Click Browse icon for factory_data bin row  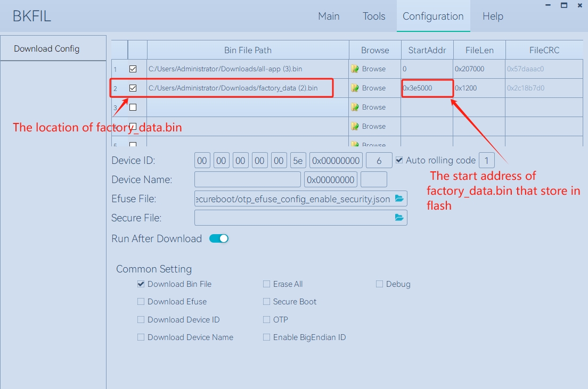355,88
